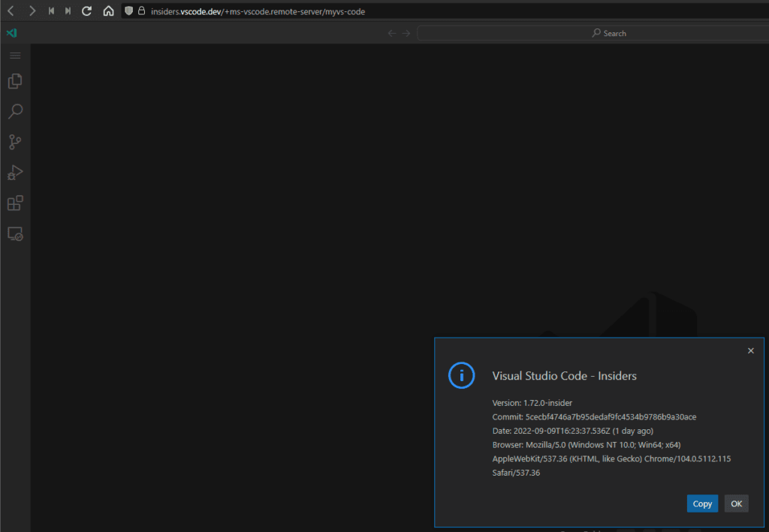Click the 'Visual Studio Code - Insiders' title
The image size is (769, 532).
(565, 376)
